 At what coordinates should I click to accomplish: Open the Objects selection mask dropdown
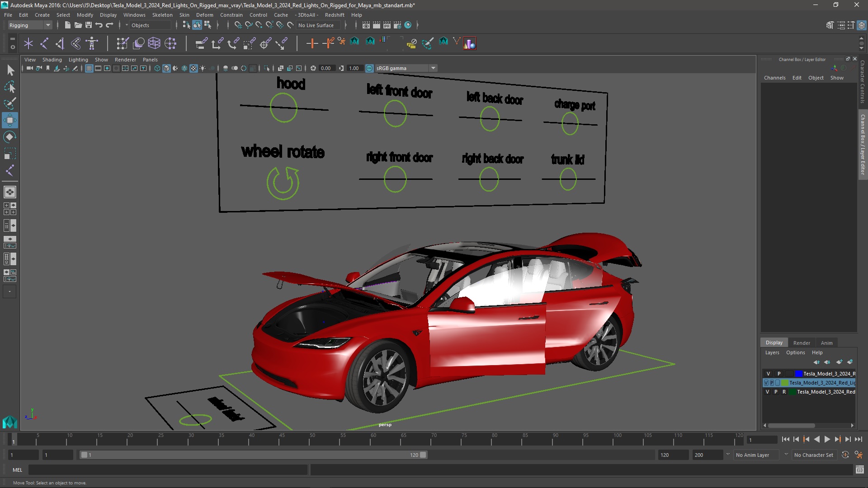point(149,25)
